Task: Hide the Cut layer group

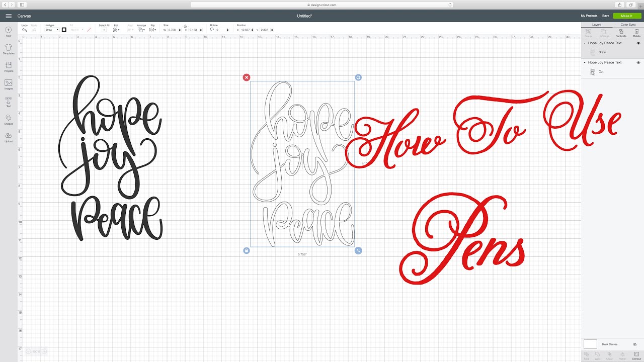Action: coord(638,62)
